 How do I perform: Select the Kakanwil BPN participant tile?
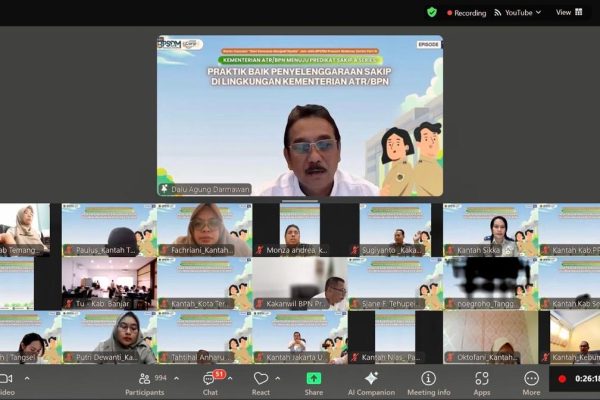point(300,283)
